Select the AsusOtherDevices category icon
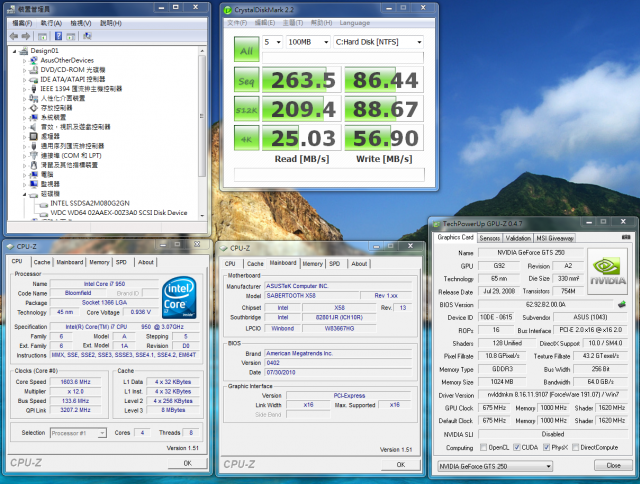 tap(34, 60)
